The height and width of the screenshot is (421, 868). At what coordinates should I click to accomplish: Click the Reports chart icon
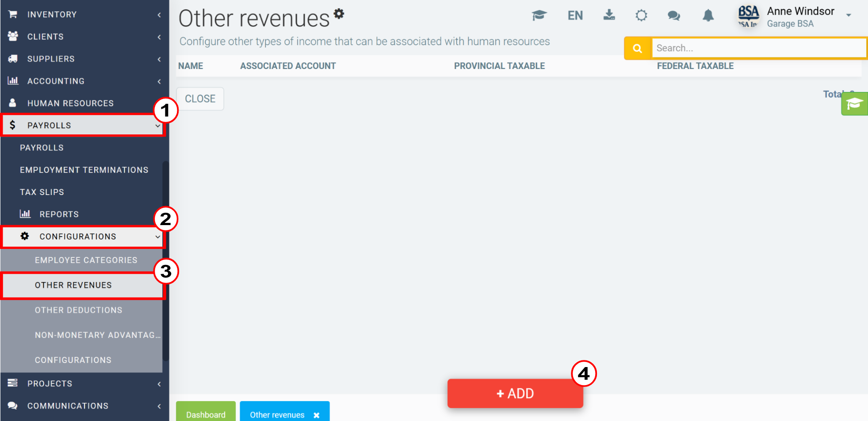(25, 214)
